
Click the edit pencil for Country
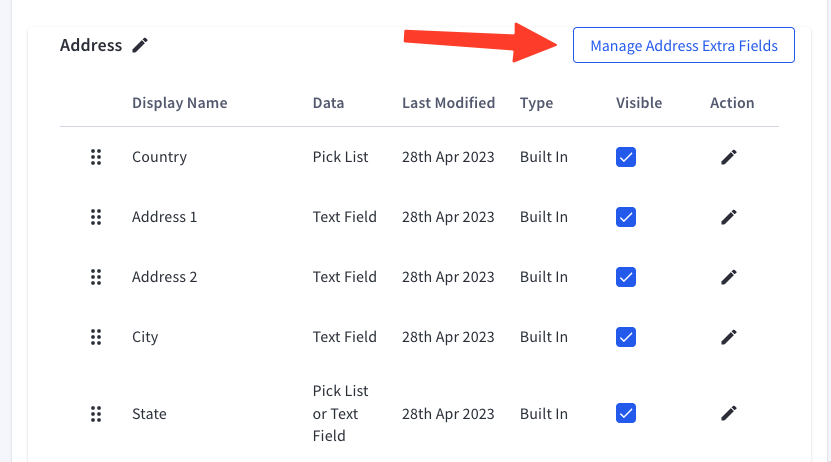729,157
